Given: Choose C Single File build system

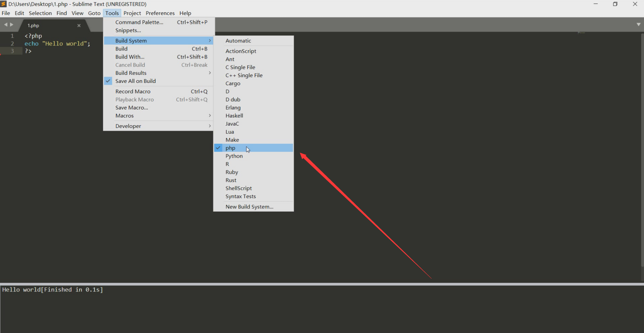Looking at the screenshot, I should coord(254,67).
